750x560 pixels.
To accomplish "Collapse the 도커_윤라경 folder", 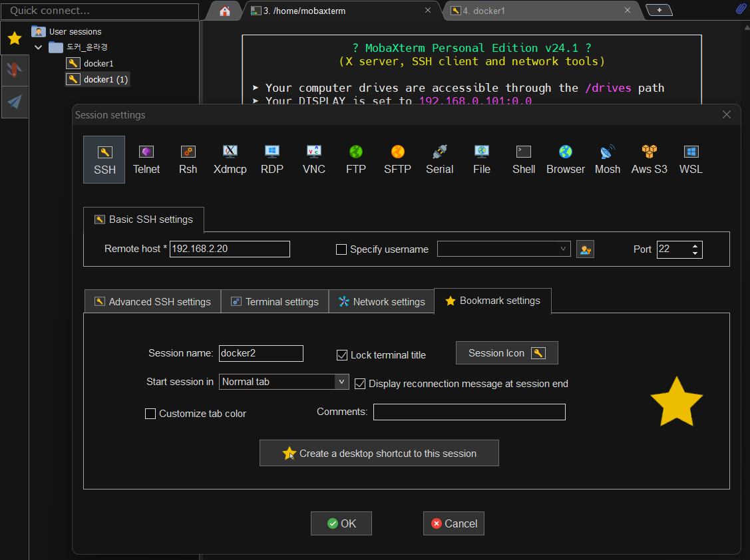I will 39,47.
